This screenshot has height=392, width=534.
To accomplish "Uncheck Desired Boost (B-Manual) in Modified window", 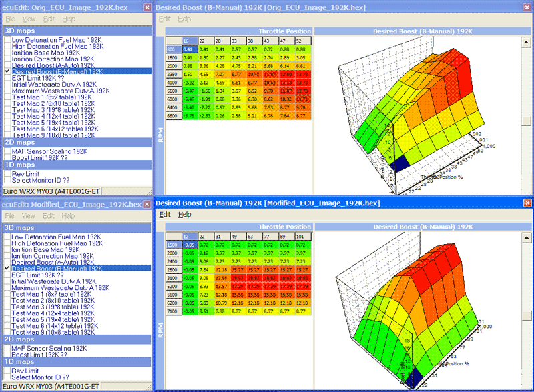I will coord(7,269).
